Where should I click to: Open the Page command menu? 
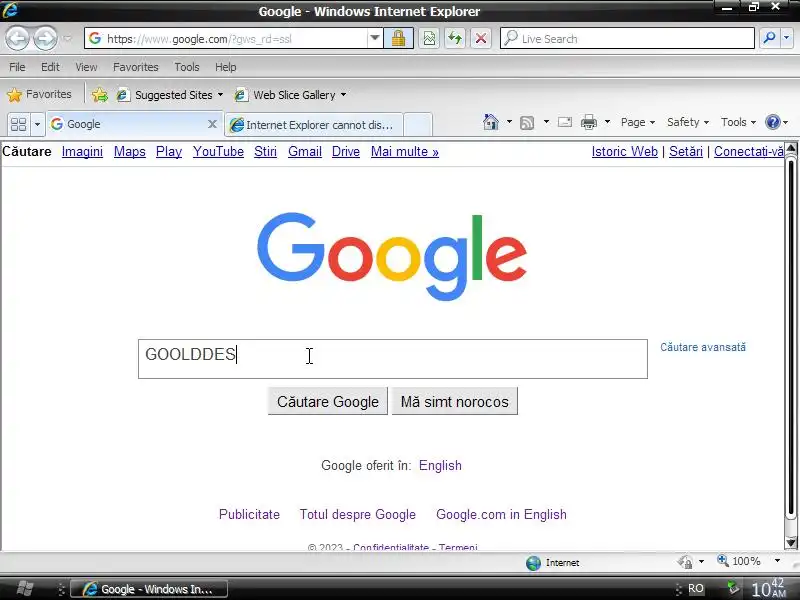click(x=638, y=122)
